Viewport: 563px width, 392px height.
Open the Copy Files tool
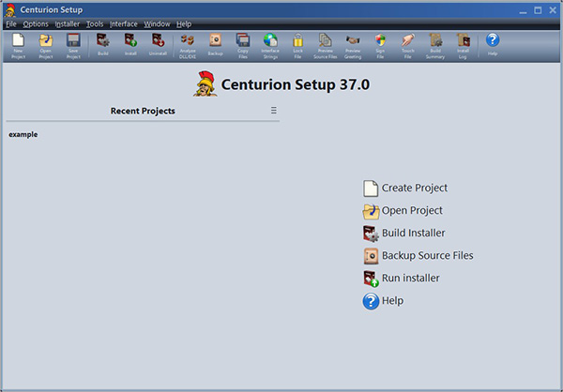(243, 46)
